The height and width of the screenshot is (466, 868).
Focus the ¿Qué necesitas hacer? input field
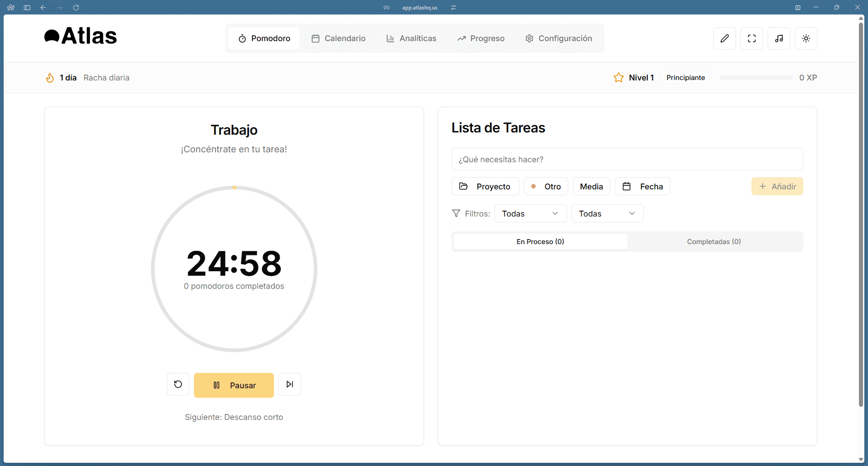coord(627,159)
